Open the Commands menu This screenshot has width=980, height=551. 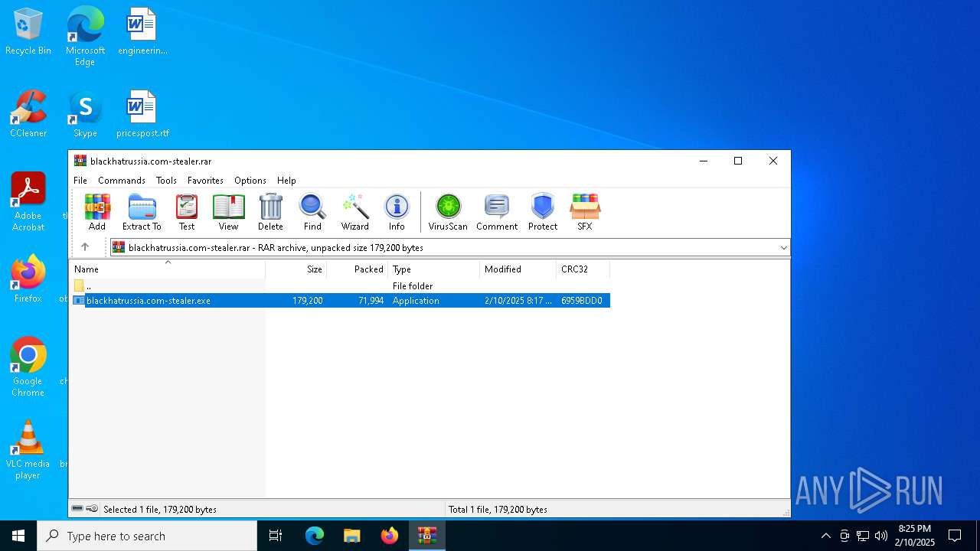[122, 181]
